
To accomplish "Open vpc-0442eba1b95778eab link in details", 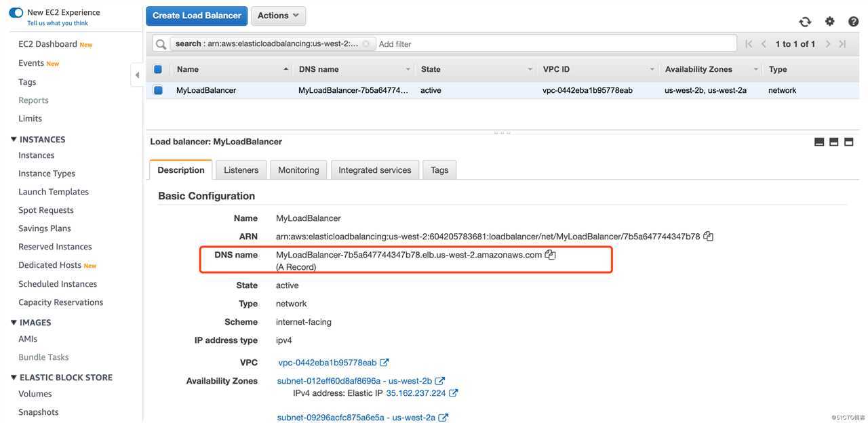I will coord(328,363).
